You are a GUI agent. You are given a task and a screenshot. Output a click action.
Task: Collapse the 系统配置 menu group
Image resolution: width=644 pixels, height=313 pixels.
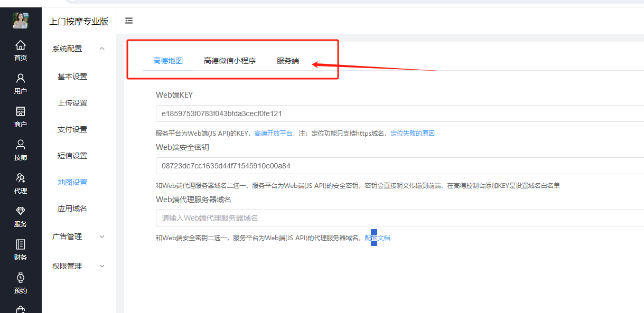tap(79, 49)
